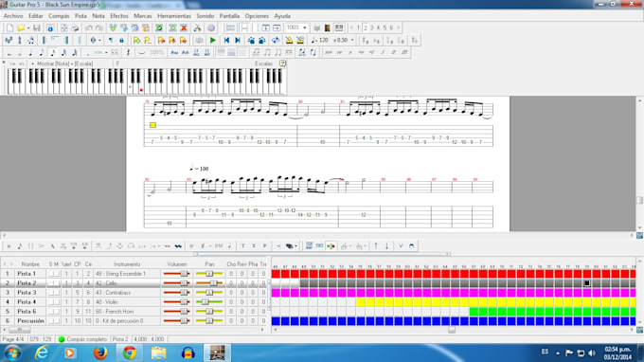Open the Ayuda menu
Screen dimensions: 644x362
click(x=282, y=16)
